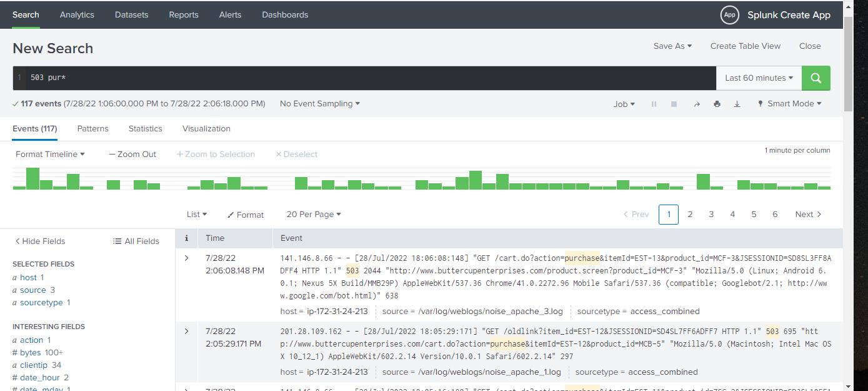The image size is (868, 391).
Task: Pause the running search job
Action: click(654, 104)
